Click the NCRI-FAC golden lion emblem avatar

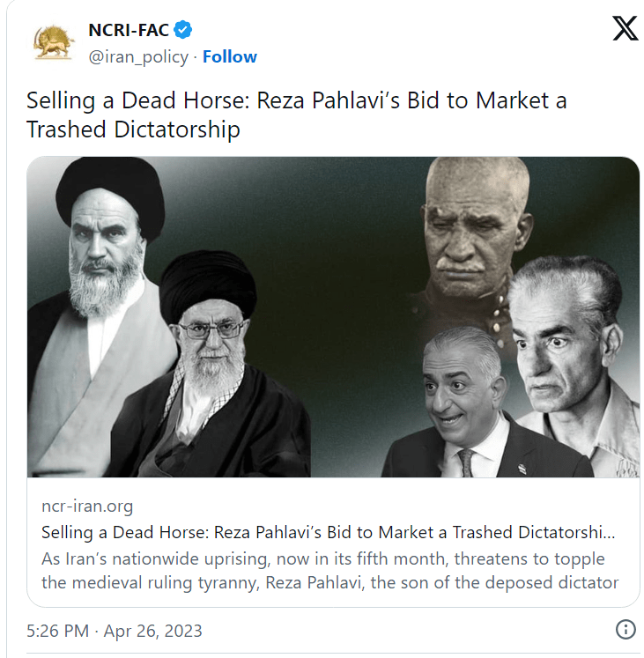[x=54, y=42]
